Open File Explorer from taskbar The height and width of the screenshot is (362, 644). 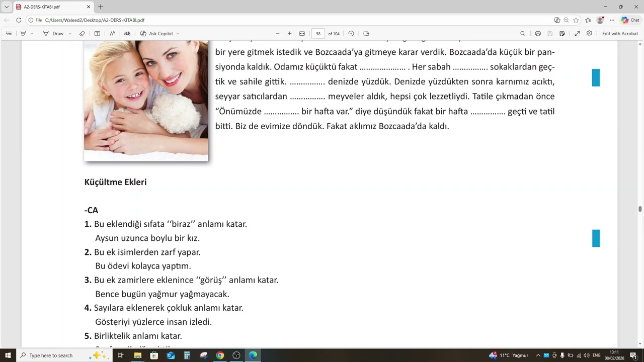click(x=137, y=355)
